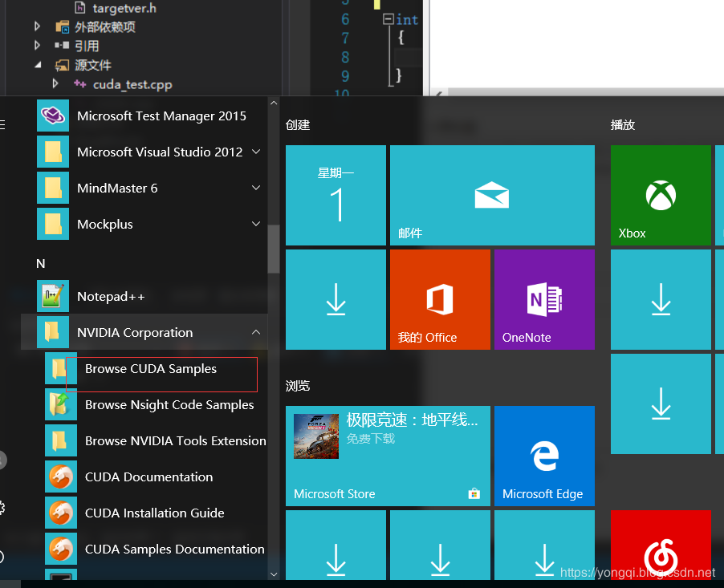Select CUDA Samples Documentation entry
This screenshot has width=724, height=588.
156,549
